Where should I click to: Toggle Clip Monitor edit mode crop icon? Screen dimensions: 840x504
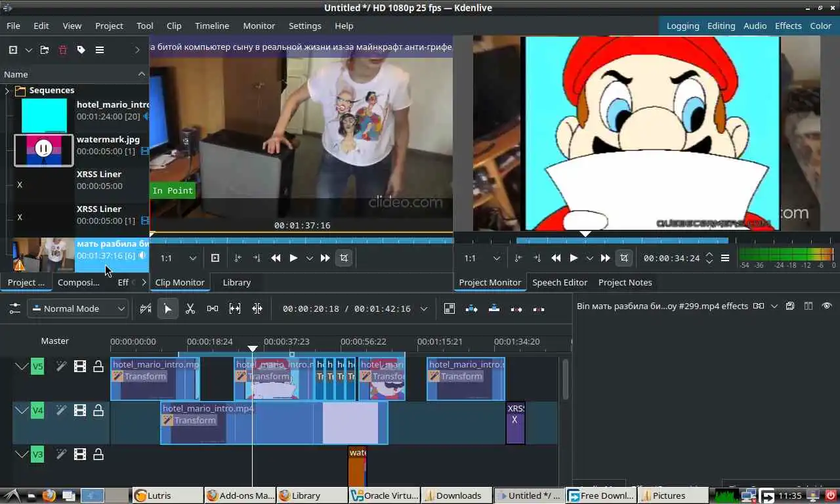(x=344, y=259)
